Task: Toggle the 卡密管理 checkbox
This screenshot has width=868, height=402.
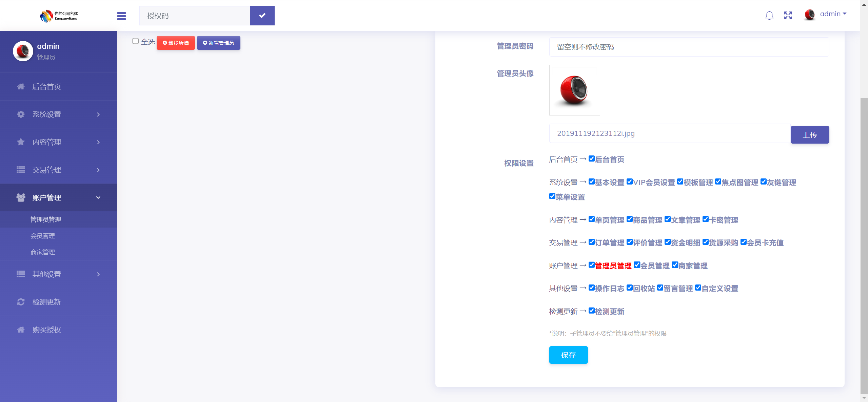Action: click(706, 219)
